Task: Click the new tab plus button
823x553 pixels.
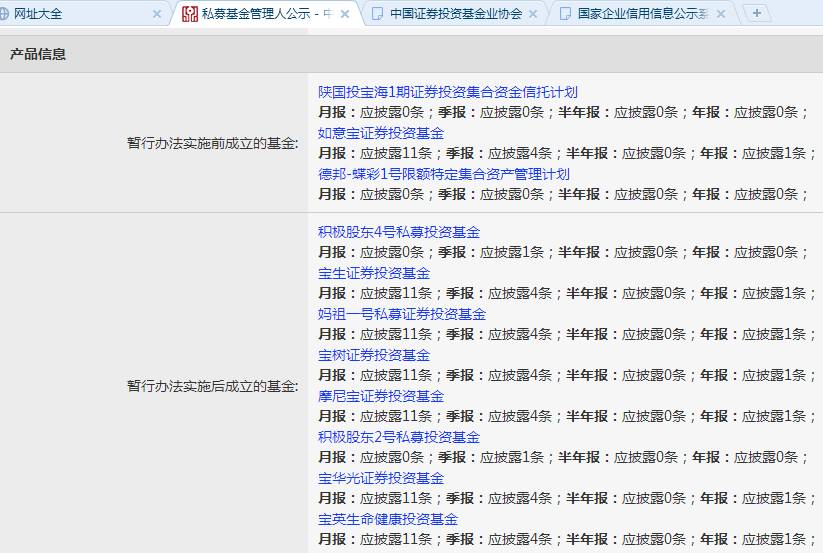Action: tap(756, 13)
